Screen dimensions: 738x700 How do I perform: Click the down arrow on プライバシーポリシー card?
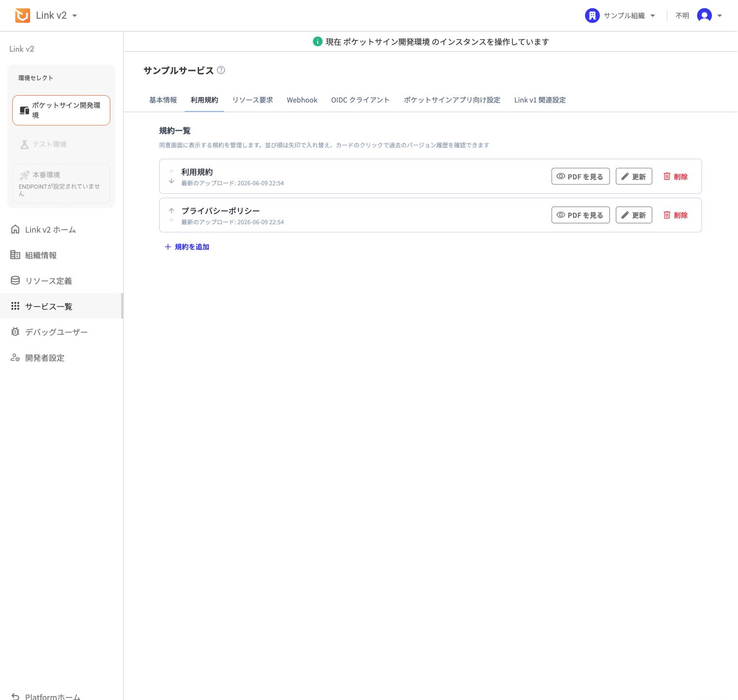click(171, 220)
